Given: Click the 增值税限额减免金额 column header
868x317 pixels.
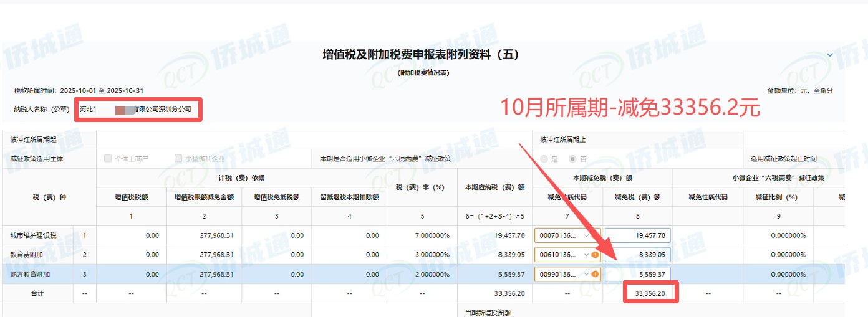Looking at the screenshot, I should point(204,197).
